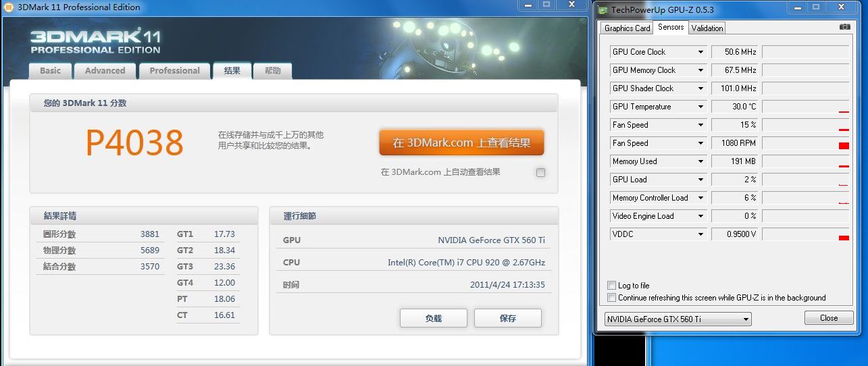The image size is (868, 366).
Task: Click the 0.9500 V VDDC value
Action: point(735,234)
